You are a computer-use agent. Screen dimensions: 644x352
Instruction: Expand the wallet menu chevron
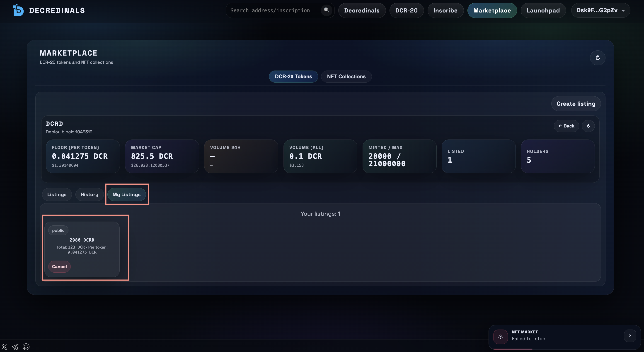(623, 10)
